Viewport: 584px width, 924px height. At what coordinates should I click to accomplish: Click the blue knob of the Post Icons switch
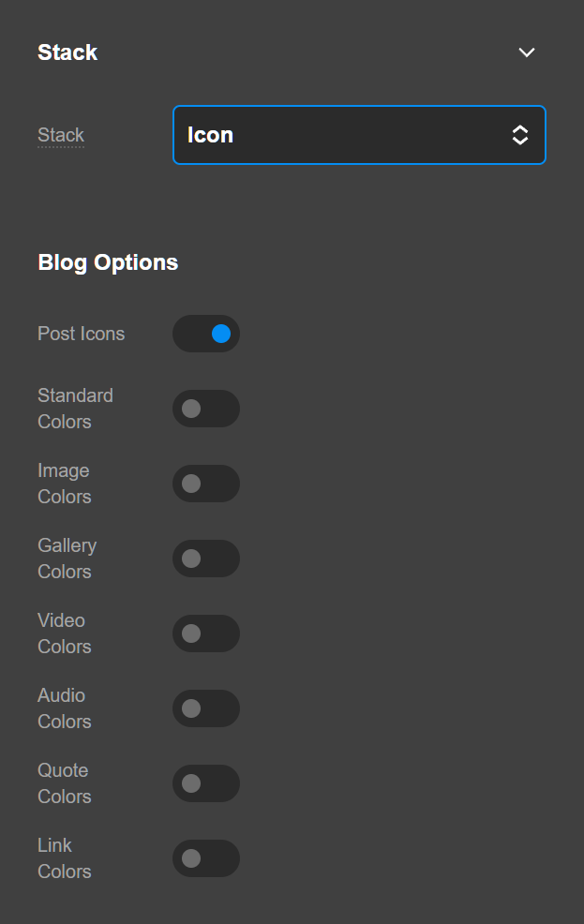tap(219, 334)
